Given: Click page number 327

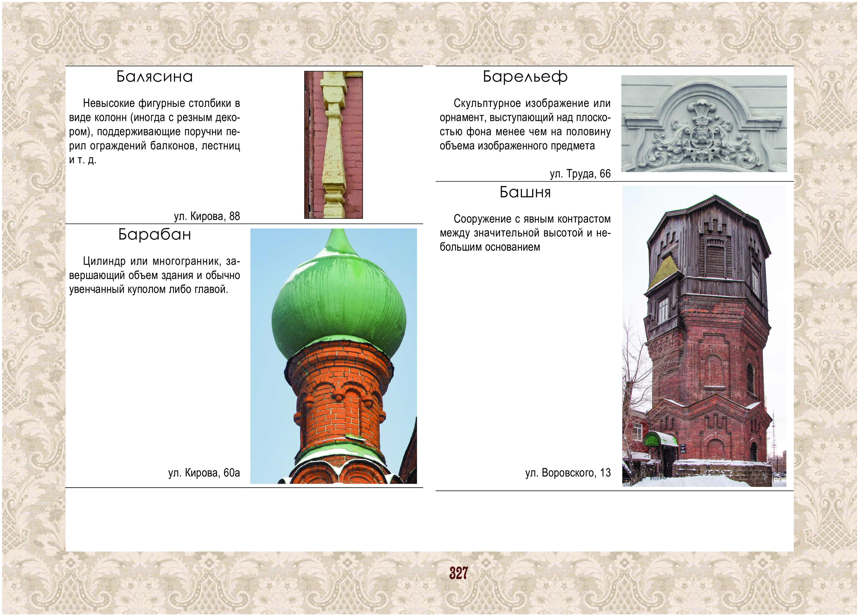Looking at the screenshot, I should [459, 573].
